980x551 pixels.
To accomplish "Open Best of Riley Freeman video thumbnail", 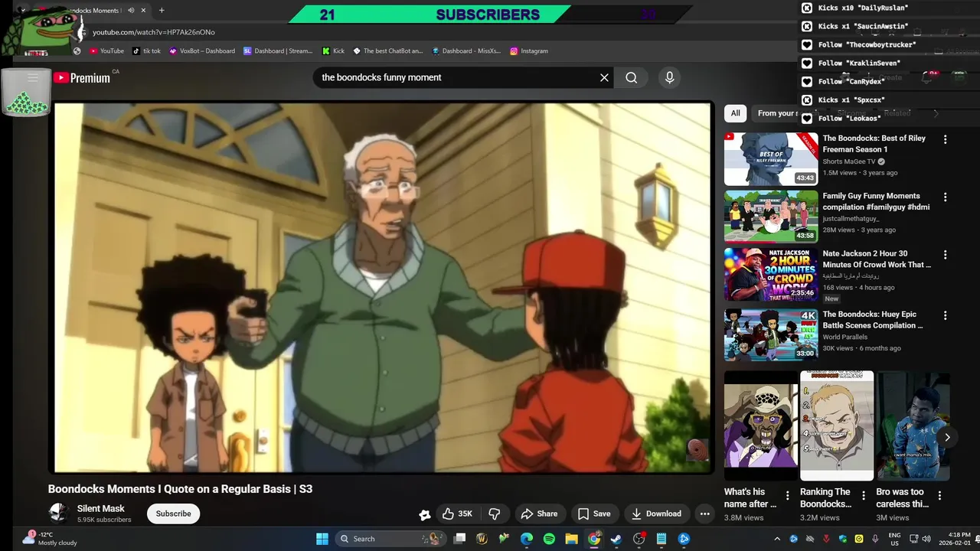I will [x=771, y=159].
